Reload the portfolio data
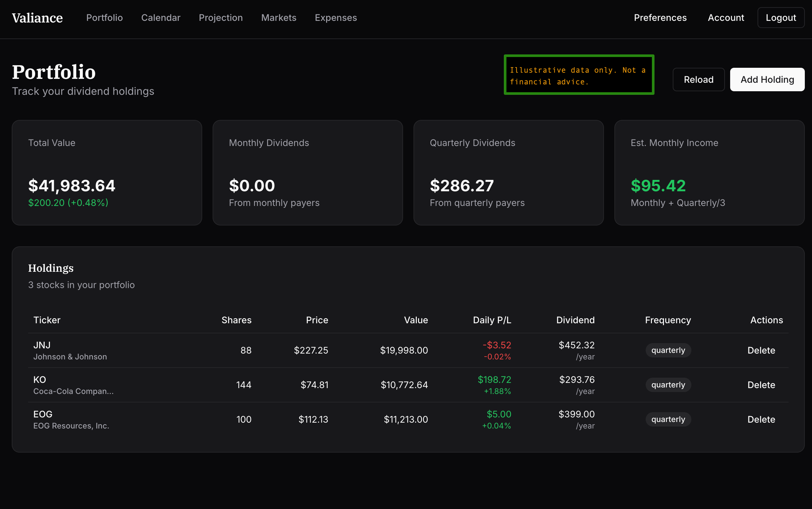Viewport: 812px width, 509px height. pos(698,80)
